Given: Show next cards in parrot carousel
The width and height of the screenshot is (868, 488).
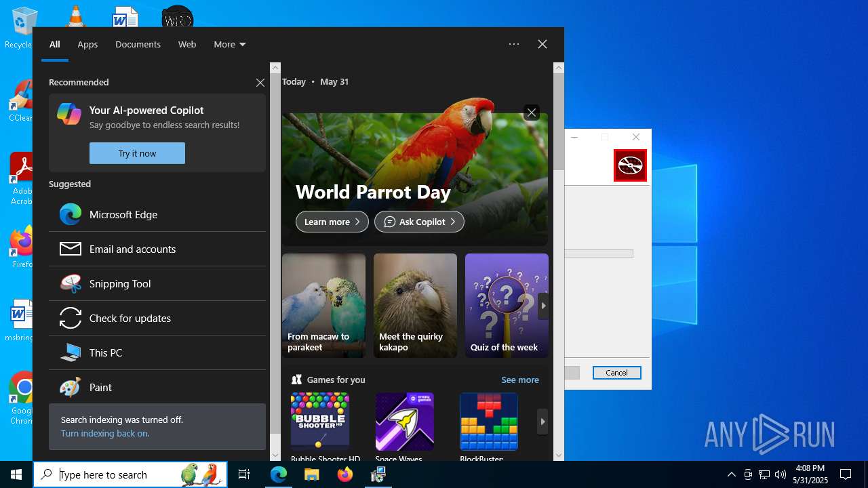Looking at the screenshot, I should coord(542,306).
